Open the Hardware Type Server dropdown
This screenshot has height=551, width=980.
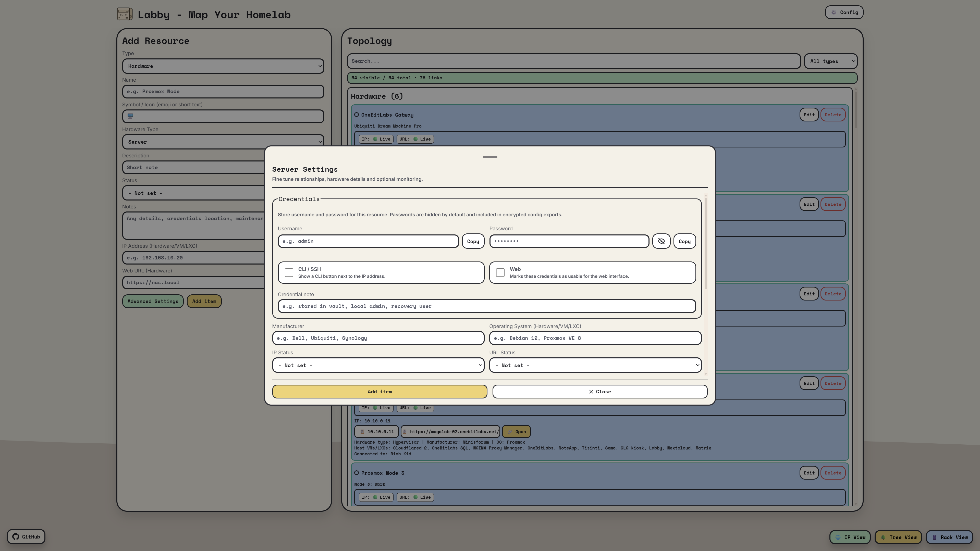(x=223, y=142)
